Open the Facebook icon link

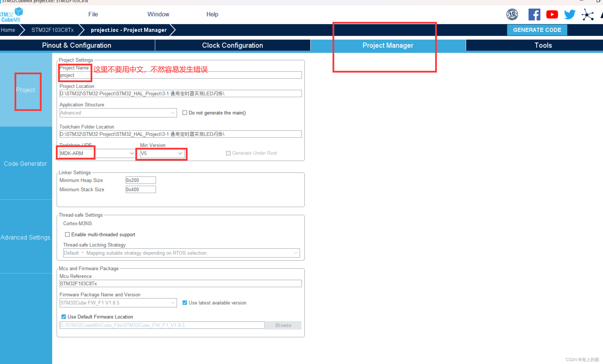(534, 15)
